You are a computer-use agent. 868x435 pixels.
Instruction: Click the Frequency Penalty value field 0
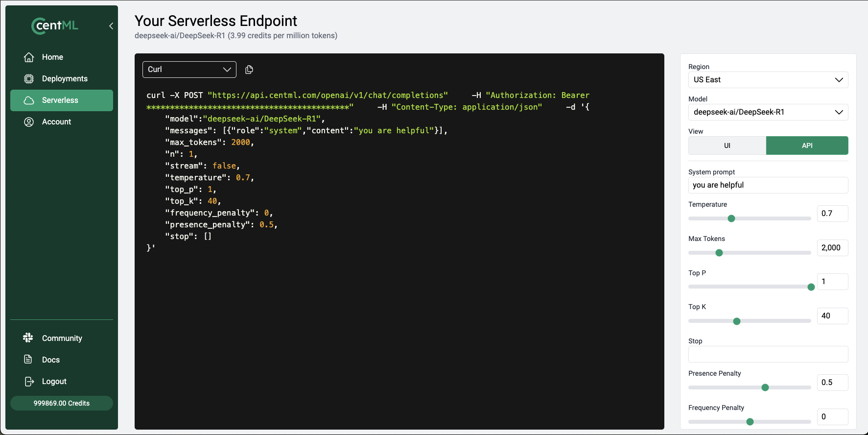(833, 417)
